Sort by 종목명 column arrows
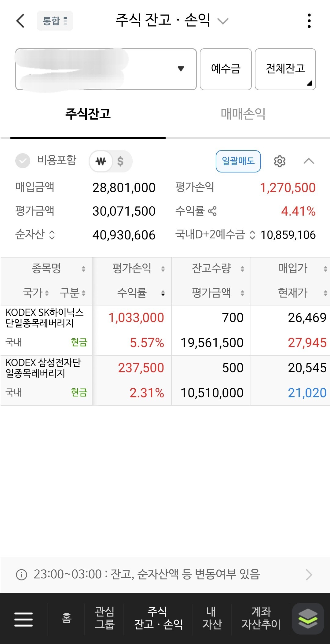 (x=83, y=269)
